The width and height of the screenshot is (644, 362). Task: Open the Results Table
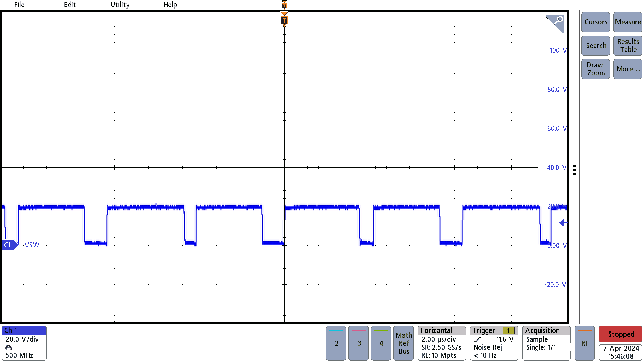pos(628,46)
